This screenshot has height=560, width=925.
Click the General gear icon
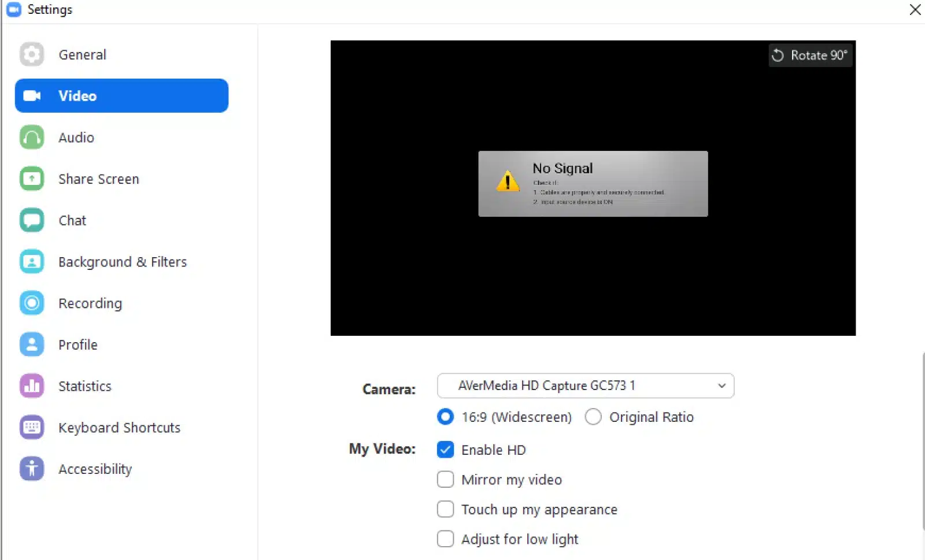click(32, 55)
